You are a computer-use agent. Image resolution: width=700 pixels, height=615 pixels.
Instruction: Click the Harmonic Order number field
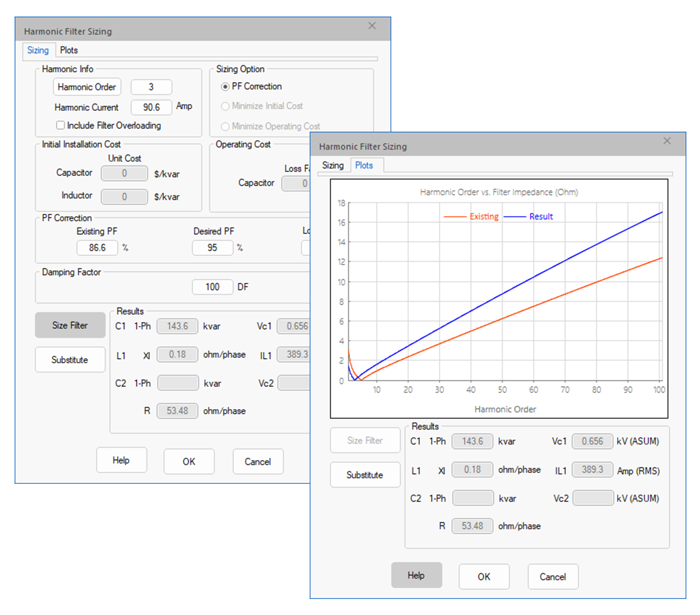[x=151, y=87]
